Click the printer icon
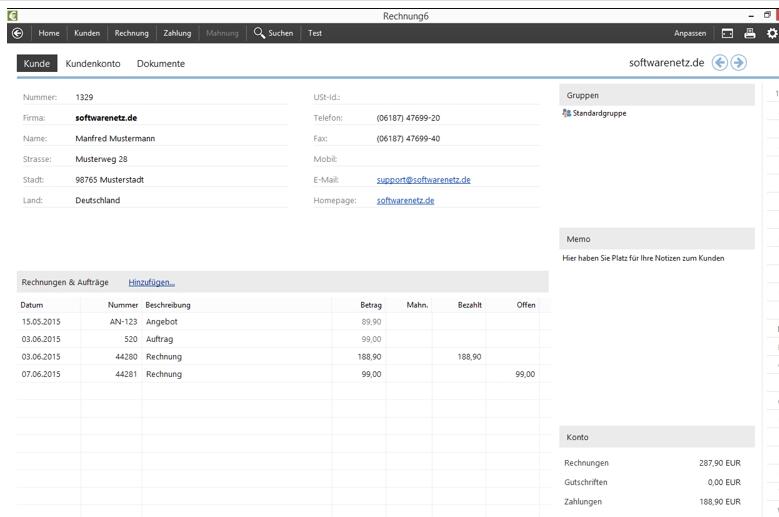Viewport: 779px width, 517px height. pyautogui.click(x=750, y=33)
